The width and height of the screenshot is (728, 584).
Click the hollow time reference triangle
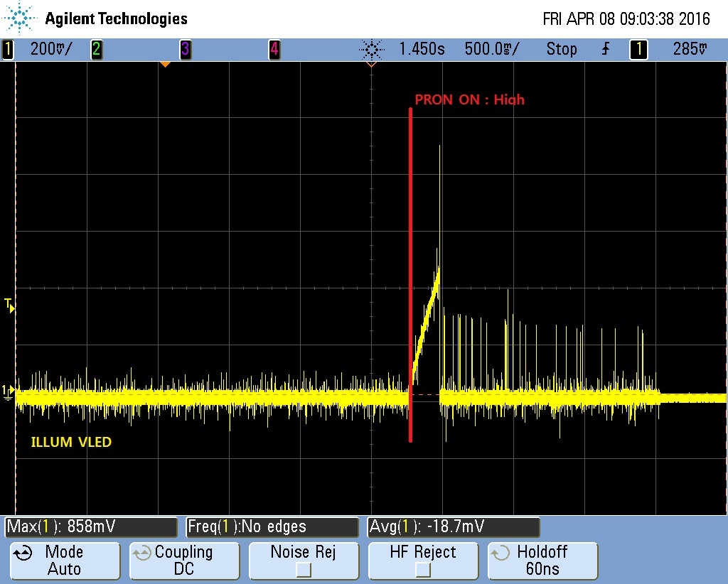371,64
